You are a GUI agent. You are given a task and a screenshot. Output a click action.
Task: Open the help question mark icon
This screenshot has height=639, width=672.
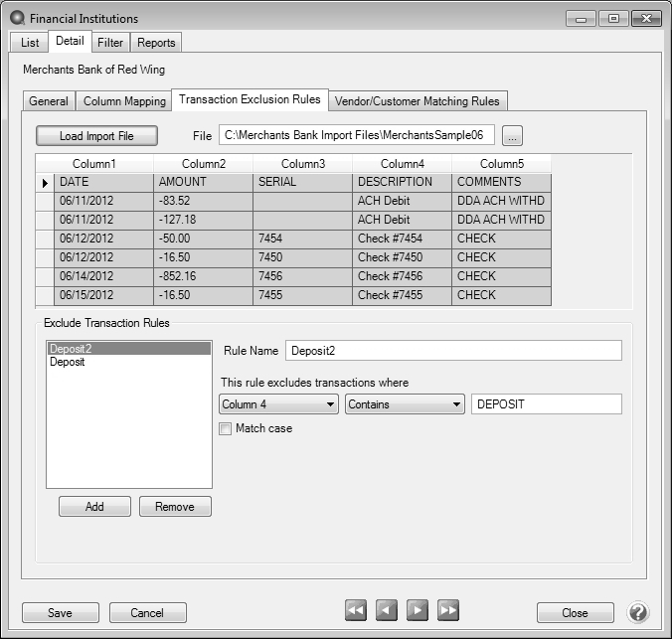click(638, 612)
